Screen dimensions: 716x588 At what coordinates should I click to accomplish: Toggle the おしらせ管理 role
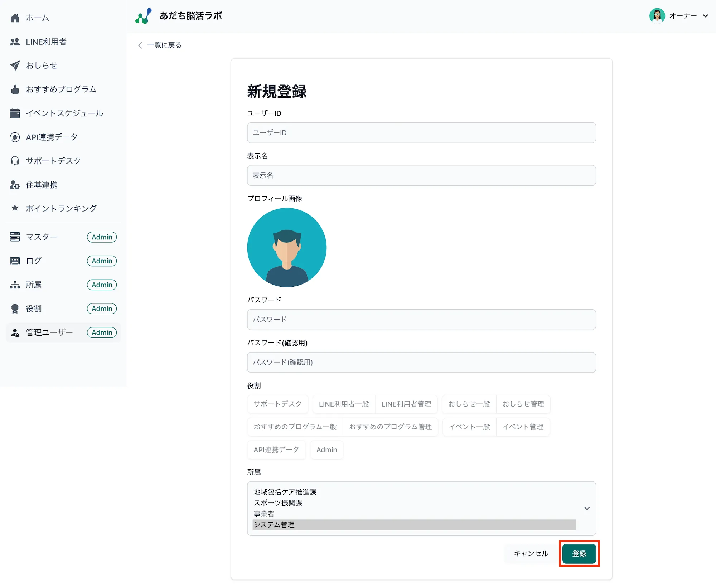(523, 404)
